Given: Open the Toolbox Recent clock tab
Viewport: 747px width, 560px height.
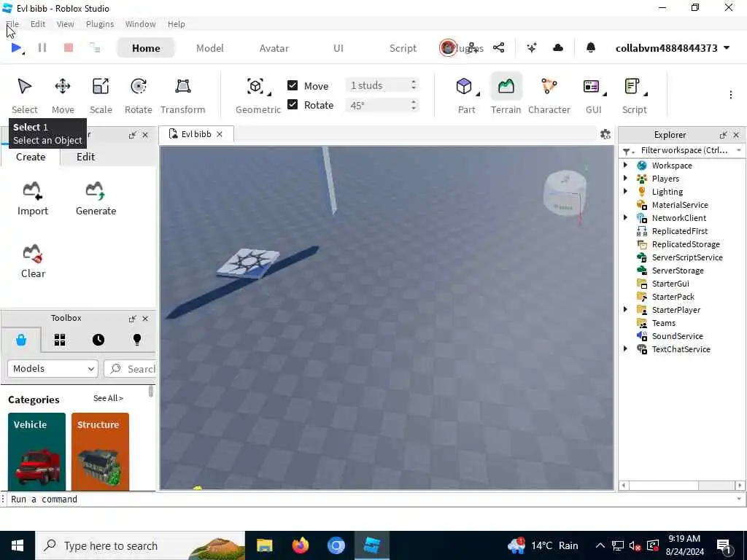Looking at the screenshot, I should [98, 340].
